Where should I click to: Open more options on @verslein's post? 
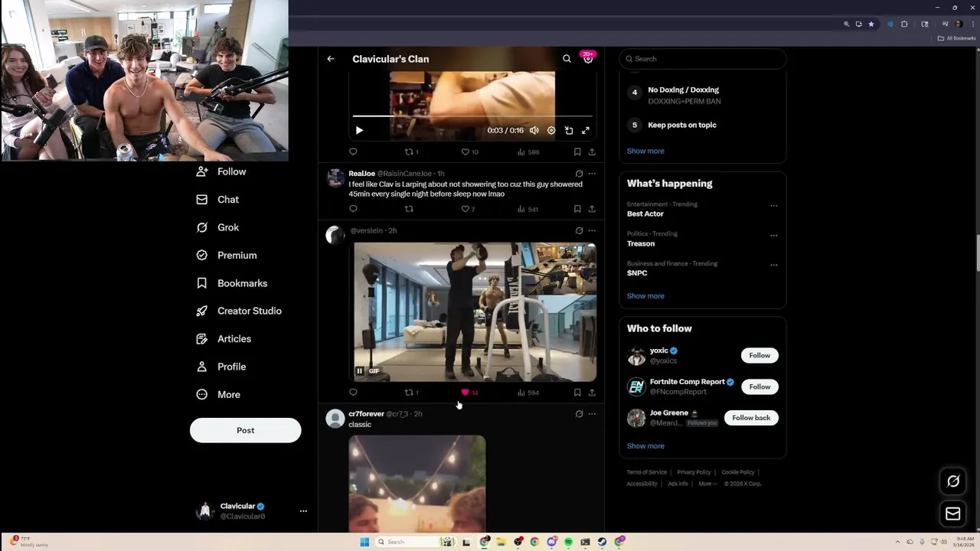click(592, 230)
